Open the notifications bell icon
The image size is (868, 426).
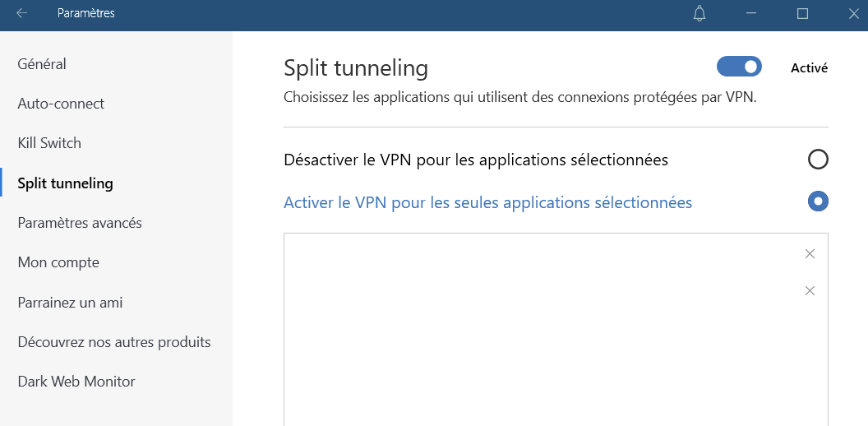699,14
